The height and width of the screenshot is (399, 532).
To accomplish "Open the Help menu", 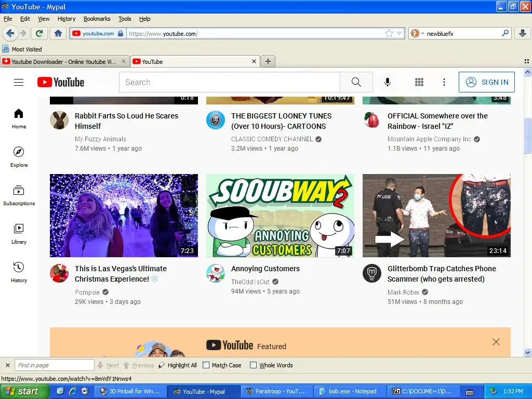I will pyautogui.click(x=145, y=19).
